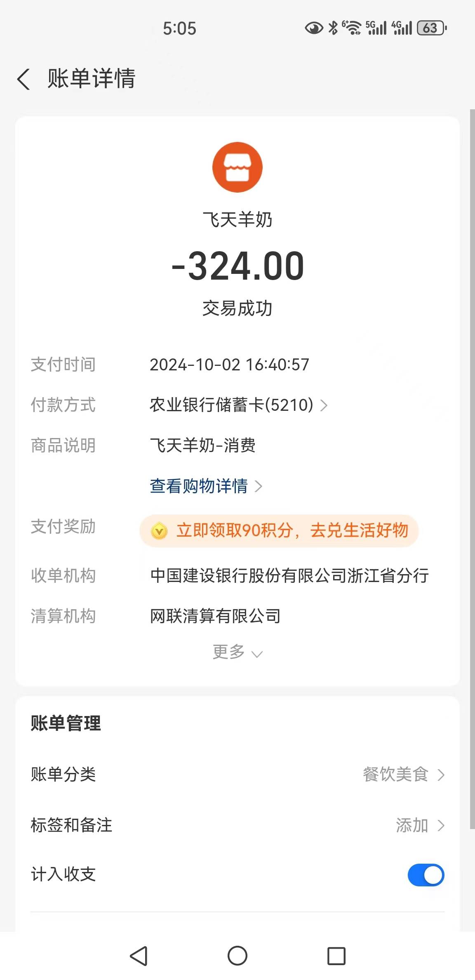
Task: Tap the 账单分类 row label
Action: click(63, 774)
